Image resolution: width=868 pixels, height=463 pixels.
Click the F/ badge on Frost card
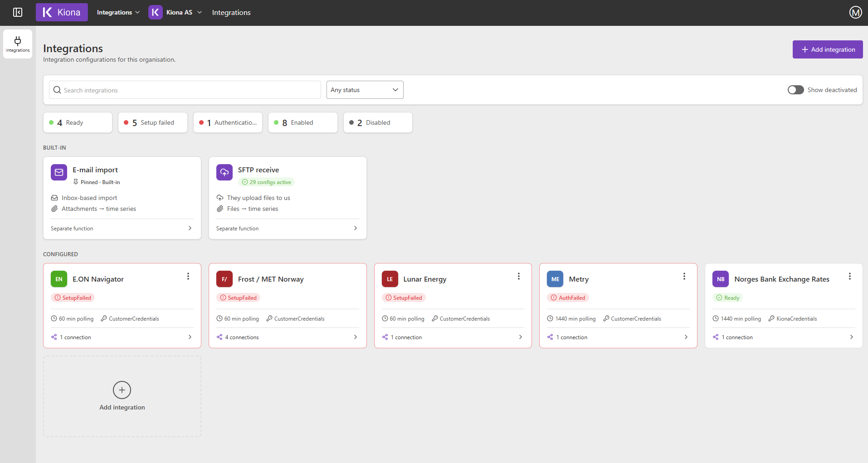224,279
